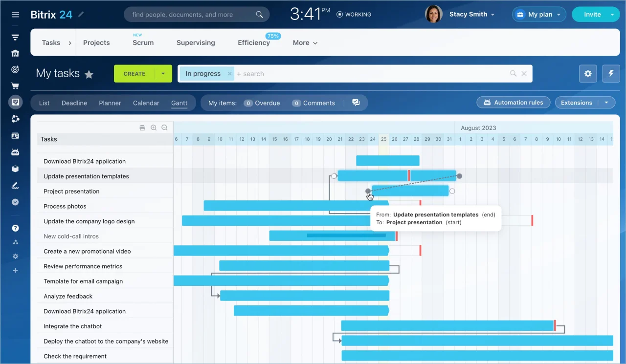Expand the More menu in the navigation bar

click(305, 43)
